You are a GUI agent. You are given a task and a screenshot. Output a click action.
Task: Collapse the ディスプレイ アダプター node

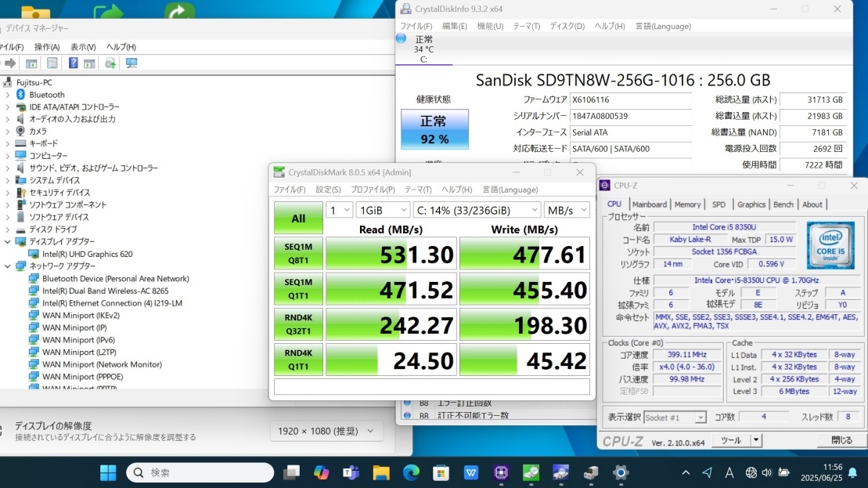click(7, 241)
